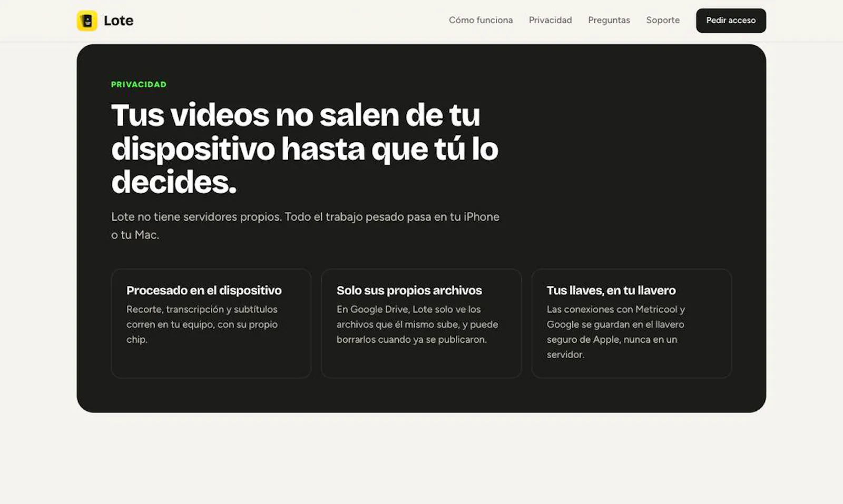Viewport: 843px width, 504px height.
Task: Click the Solo sus propios archivos card title
Action: point(409,290)
